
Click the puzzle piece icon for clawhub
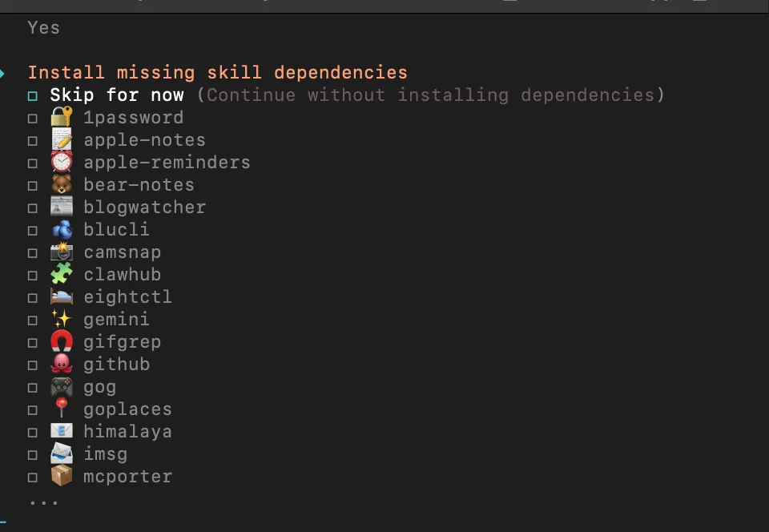point(62,275)
